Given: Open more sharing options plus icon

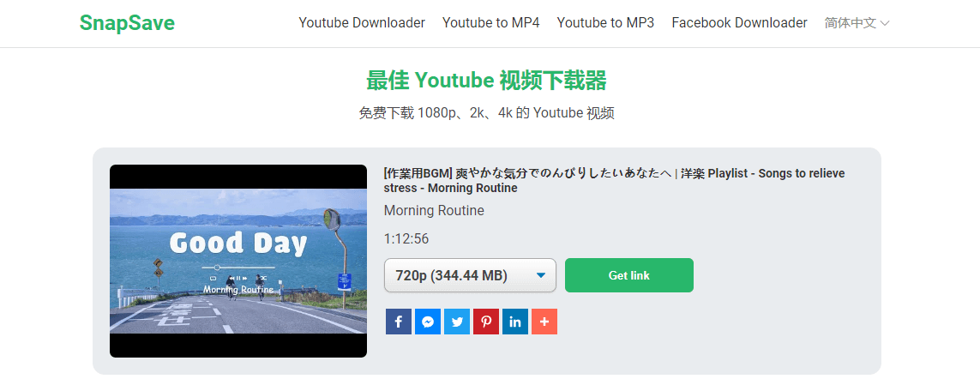Looking at the screenshot, I should (544, 322).
